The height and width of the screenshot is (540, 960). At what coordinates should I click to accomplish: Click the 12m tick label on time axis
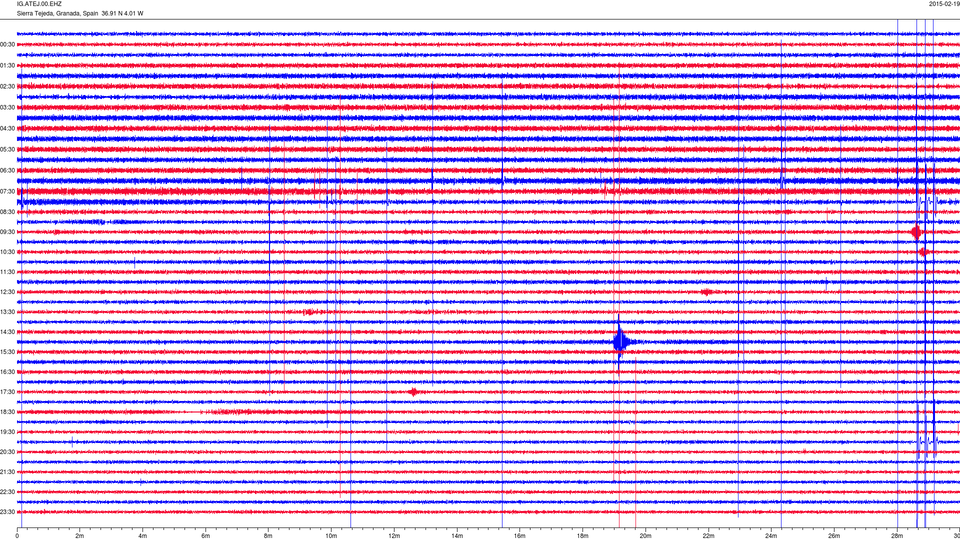(394, 536)
